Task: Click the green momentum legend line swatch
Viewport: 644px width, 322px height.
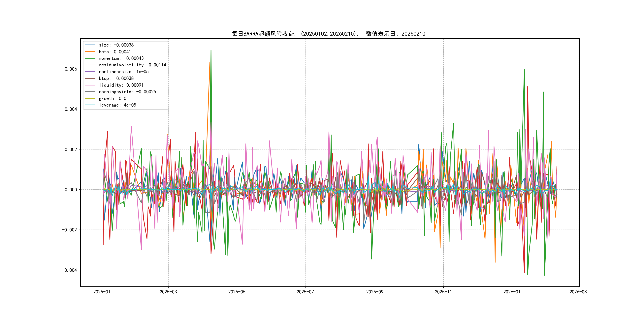Action: pos(90,58)
